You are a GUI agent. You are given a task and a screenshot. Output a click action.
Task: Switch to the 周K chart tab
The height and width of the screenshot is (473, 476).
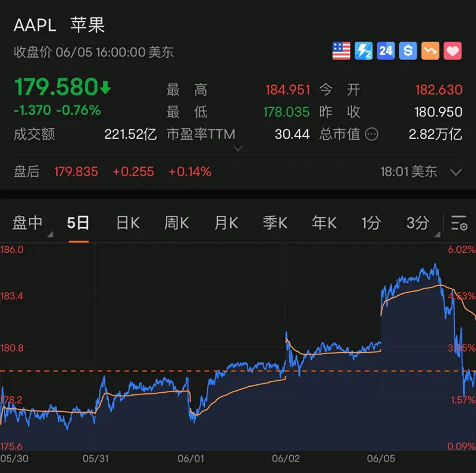click(x=177, y=223)
